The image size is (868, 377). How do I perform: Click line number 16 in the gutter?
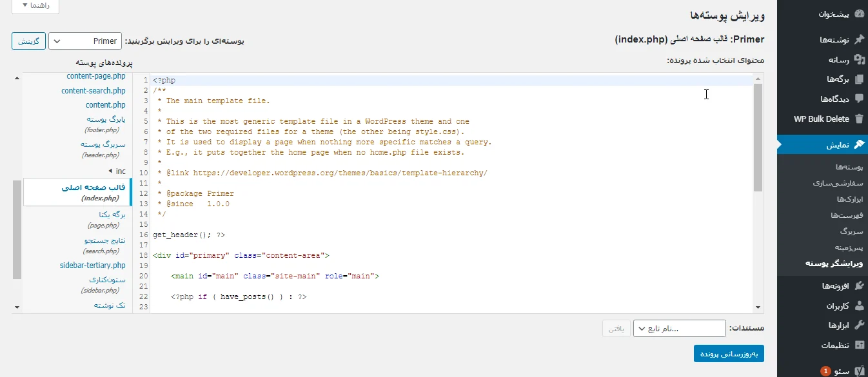[143, 235]
